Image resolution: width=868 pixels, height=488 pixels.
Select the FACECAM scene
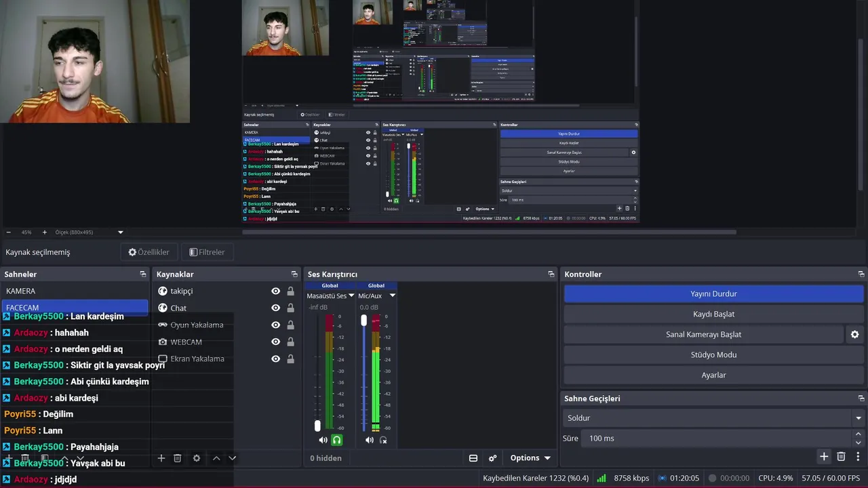tap(75, 307)
